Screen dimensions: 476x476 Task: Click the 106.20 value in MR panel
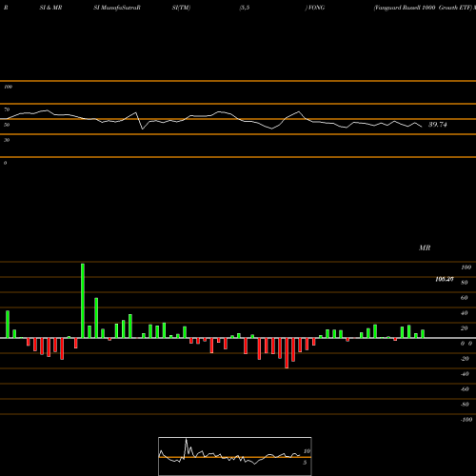click(x=445, y=279)
